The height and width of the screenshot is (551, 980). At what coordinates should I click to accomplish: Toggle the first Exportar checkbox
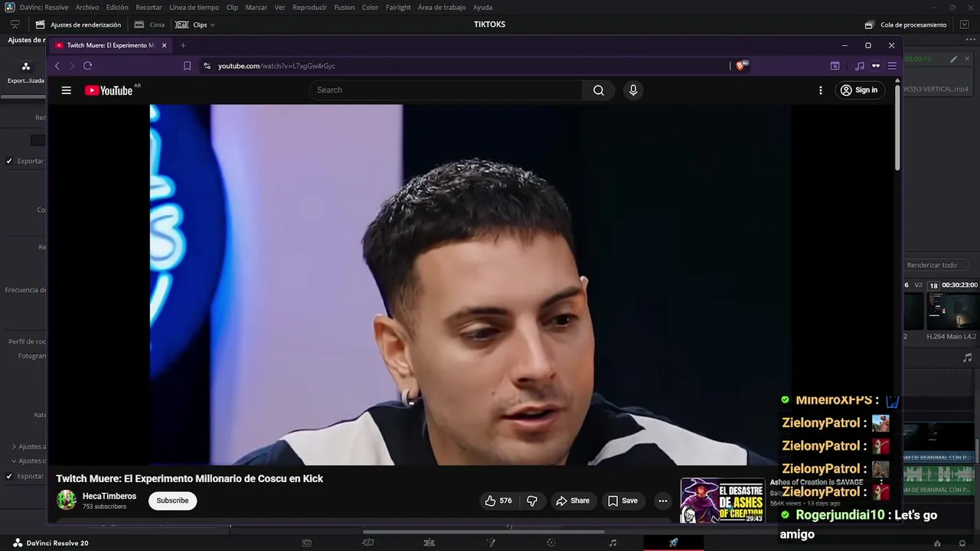(9, 161)
